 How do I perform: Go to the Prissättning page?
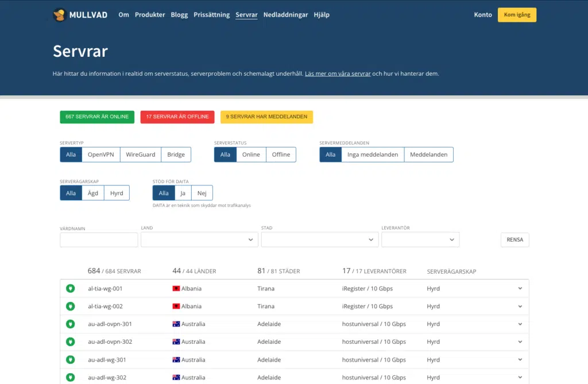pyautogui.click(x=212, y=15)
